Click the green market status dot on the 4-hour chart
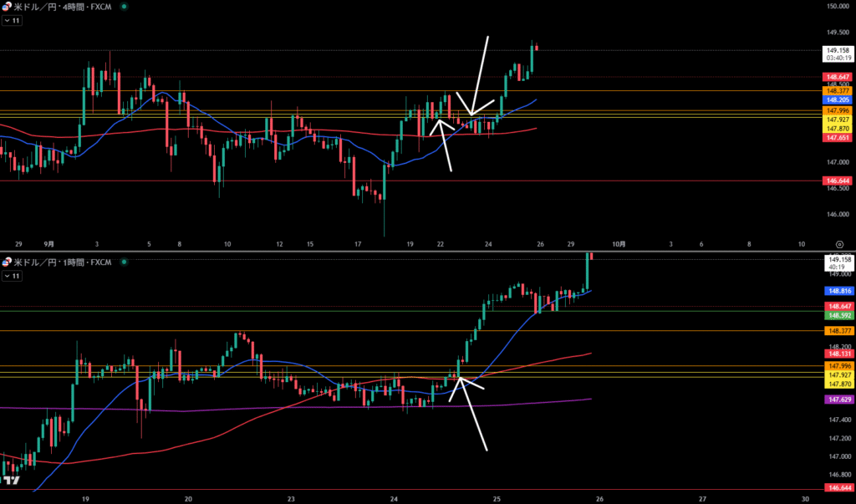 pos(124,7)
